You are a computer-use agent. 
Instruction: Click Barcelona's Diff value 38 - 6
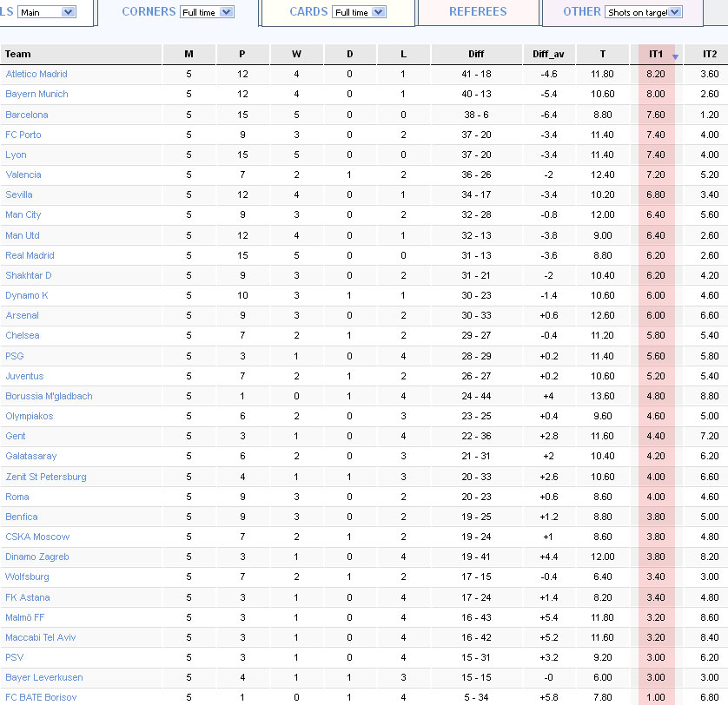pos(476,115)
